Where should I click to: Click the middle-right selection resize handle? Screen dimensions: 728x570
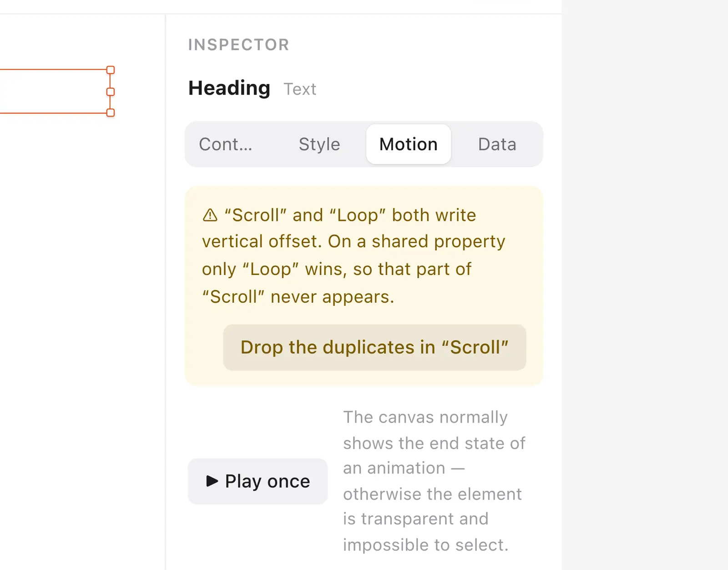coord(111,92)
